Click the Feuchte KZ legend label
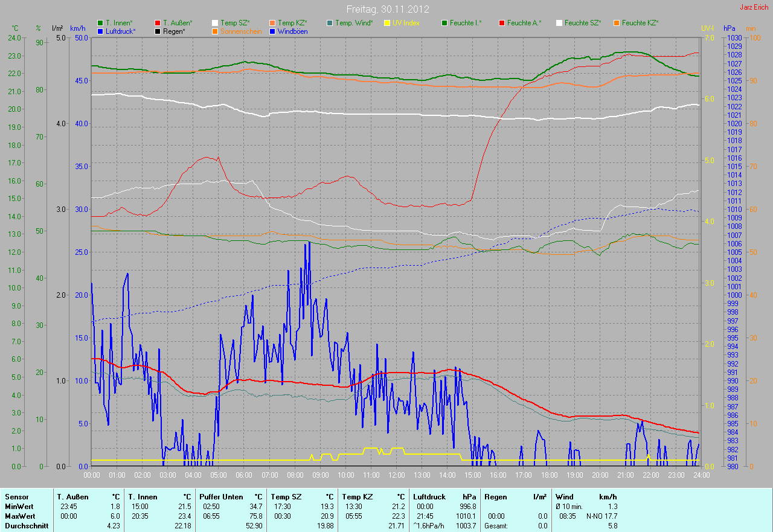The image size is (773, 532). 640,23
